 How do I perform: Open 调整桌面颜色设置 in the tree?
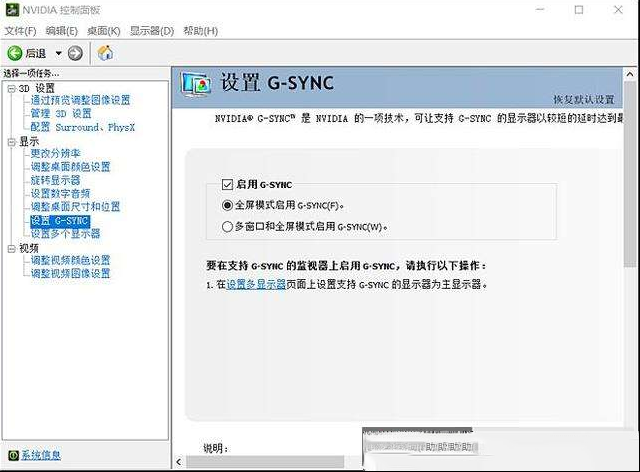coord(71,167)
